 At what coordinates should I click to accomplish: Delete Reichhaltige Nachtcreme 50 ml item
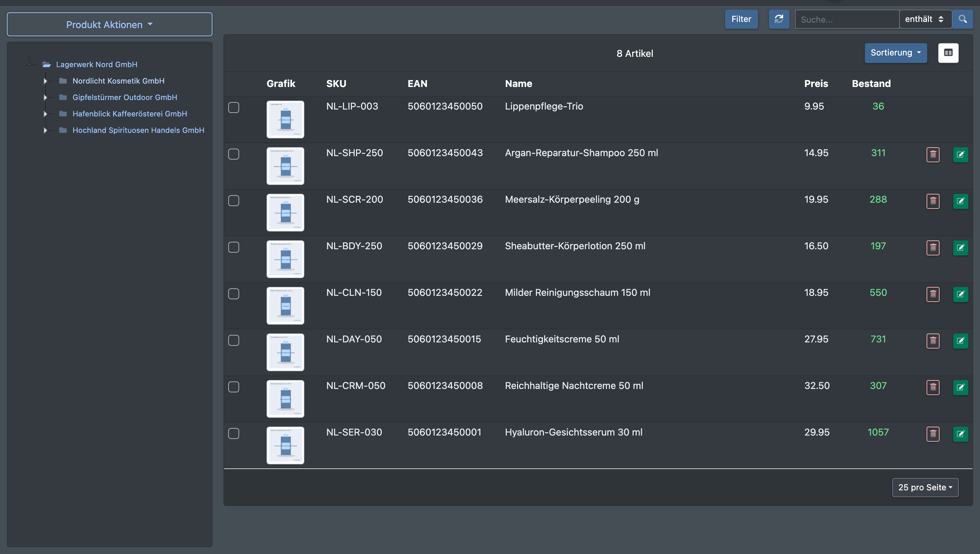point(933,387)
